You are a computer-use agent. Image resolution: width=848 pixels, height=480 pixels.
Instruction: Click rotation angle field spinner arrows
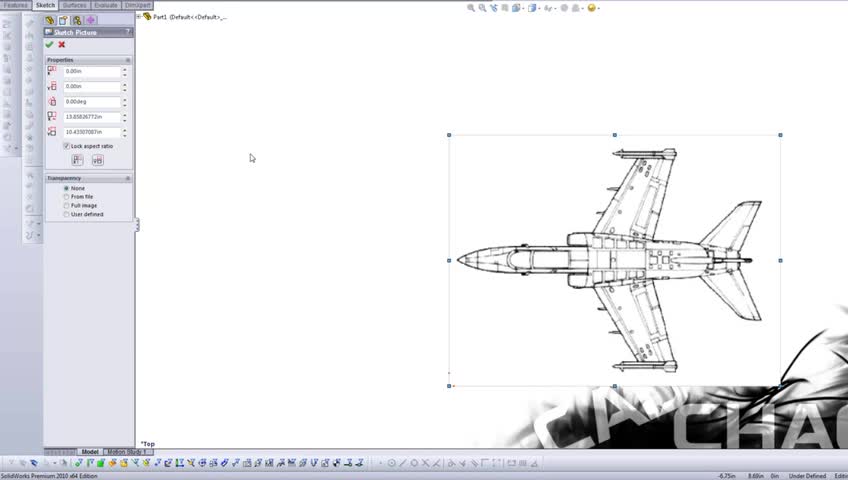(125, 102)
